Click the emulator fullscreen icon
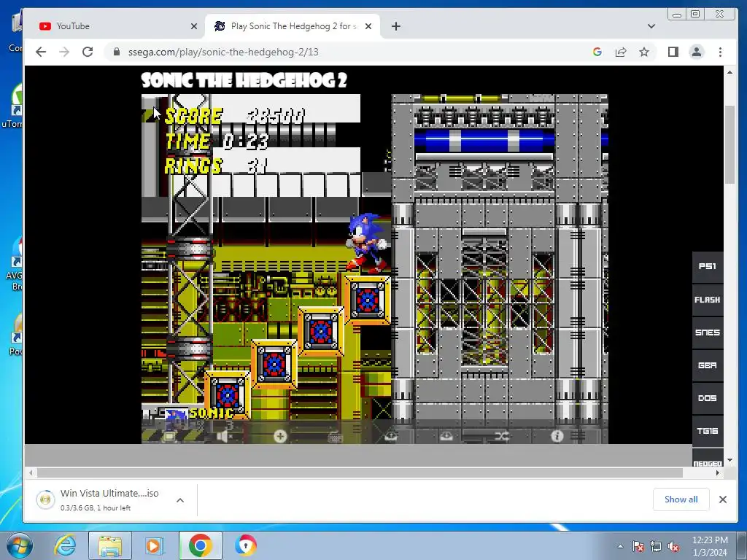This screenshot has height=560, width=747. click(x=169, y=436)
